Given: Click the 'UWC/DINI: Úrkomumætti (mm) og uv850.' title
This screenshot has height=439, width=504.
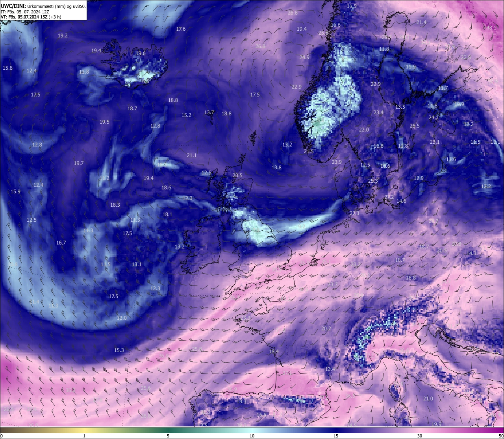Looking at the screenshot, I should coord(43,6).
